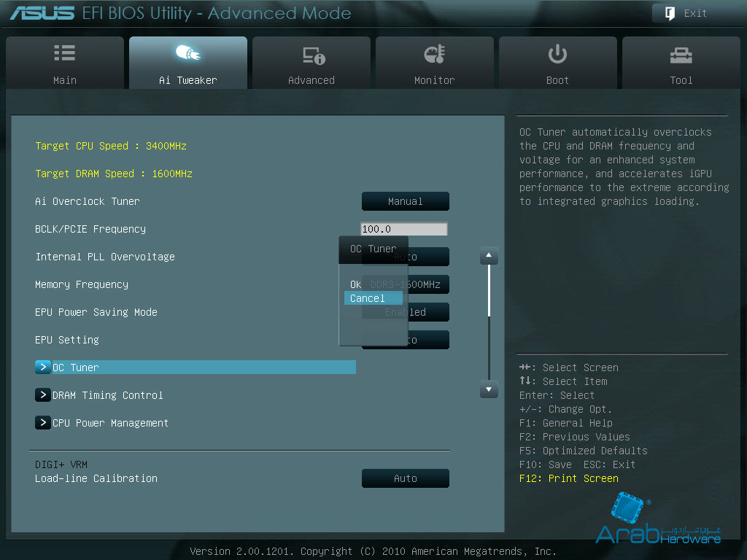This screenshot has height=560, width=747.
Task: Click the Monitor gauge icon
Action: click(x=435, y=54)
